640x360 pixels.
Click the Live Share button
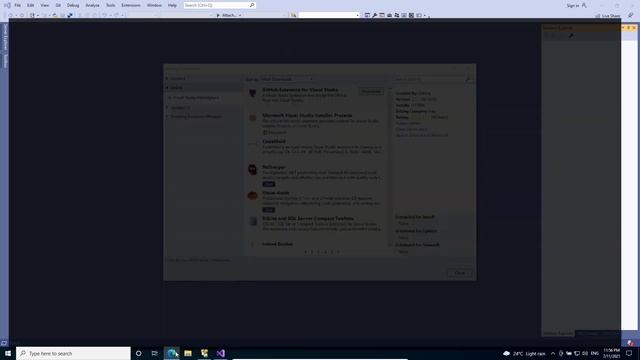coord(608,16)
